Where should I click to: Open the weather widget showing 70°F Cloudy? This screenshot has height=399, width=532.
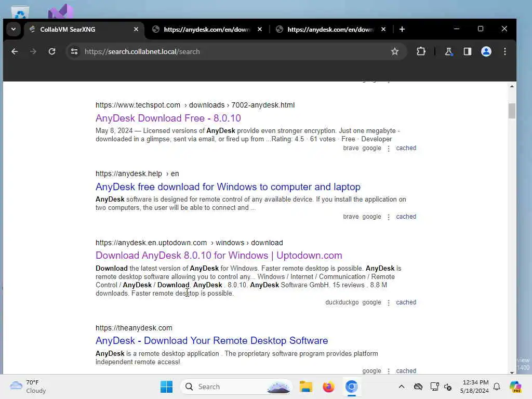pos(28,387)
